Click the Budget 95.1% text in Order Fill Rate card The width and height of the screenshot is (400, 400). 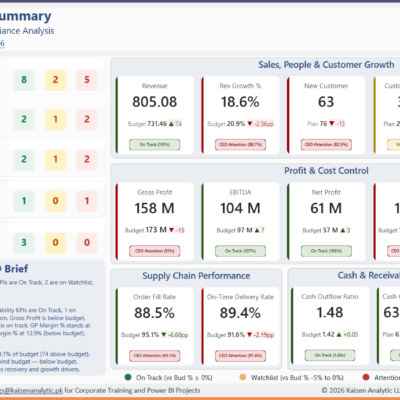pos(140,335)
